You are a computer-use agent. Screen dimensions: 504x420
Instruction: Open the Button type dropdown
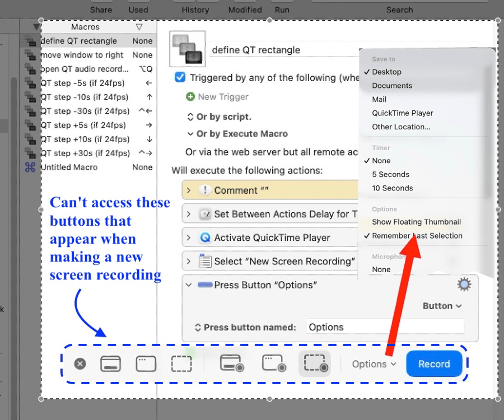pos(442,306)
